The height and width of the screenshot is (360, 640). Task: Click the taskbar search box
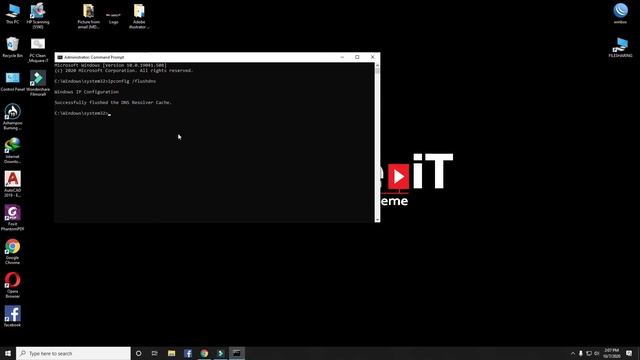click(x=73, y=353)
